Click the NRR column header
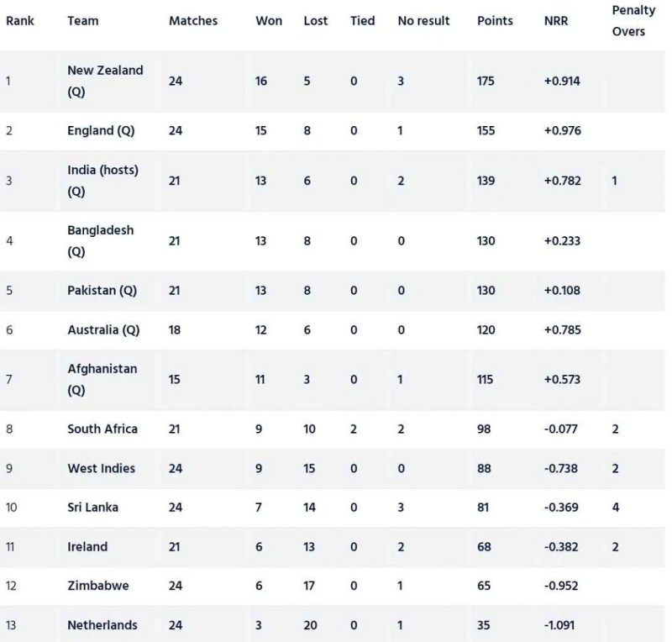 556,20
